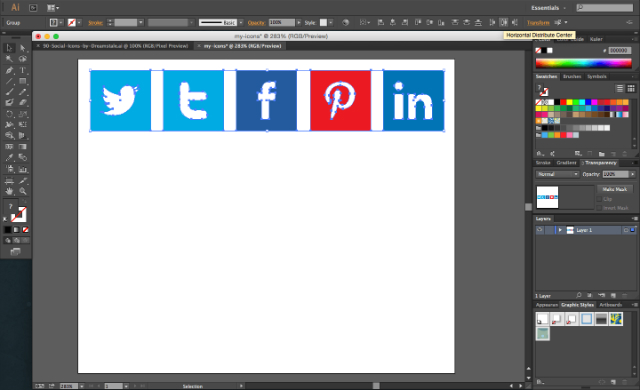Click the Make Mask button
The height and width of the screenshot is (390, 640).
(615, 189)
